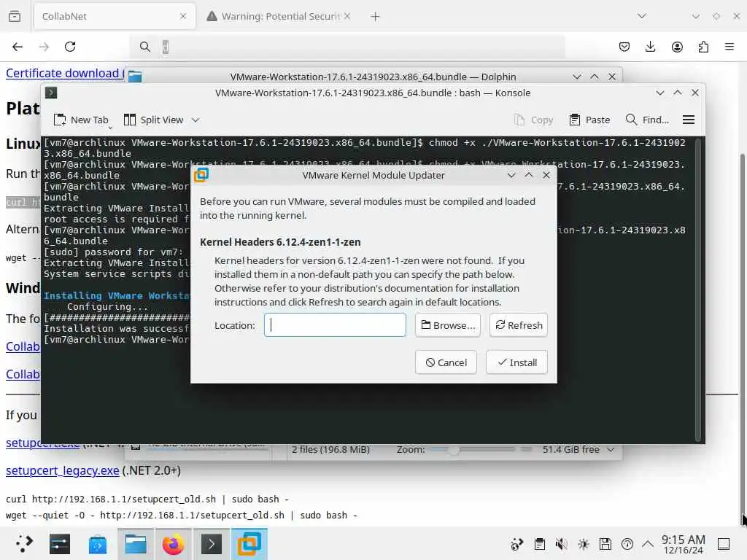Go forward in the Firefox browser
Viewport: 747px width, 560px height.
click(44, 47)
